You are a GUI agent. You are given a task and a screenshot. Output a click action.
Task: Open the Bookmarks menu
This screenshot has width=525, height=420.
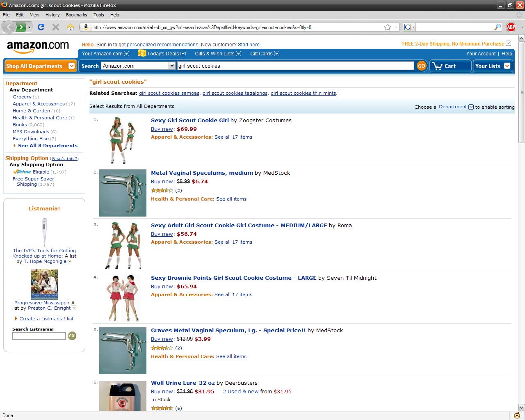(76, 15)
